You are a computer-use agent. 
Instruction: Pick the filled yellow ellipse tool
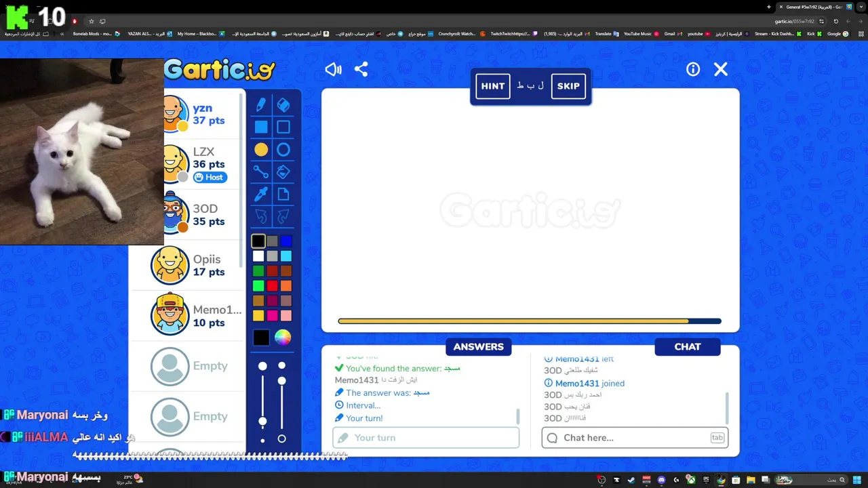click(261, 149)
